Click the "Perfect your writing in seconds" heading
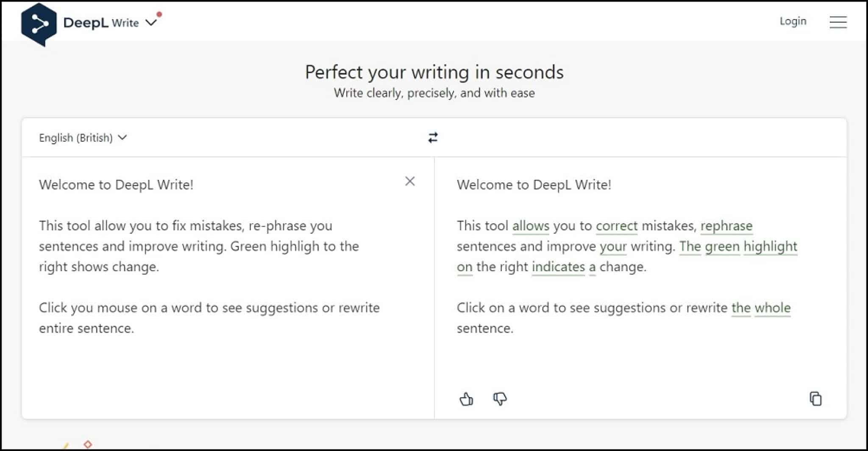 434,72
